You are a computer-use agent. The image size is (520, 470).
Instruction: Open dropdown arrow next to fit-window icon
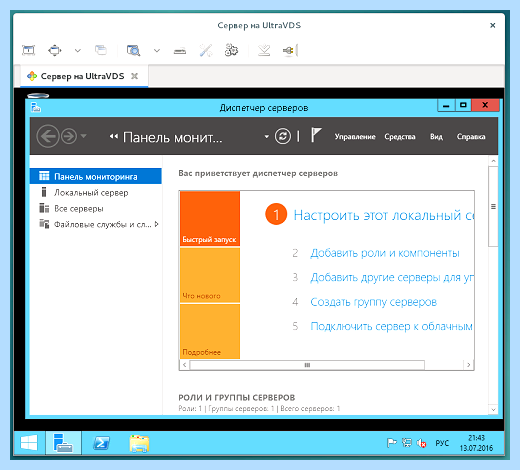[x=78, y=51]
